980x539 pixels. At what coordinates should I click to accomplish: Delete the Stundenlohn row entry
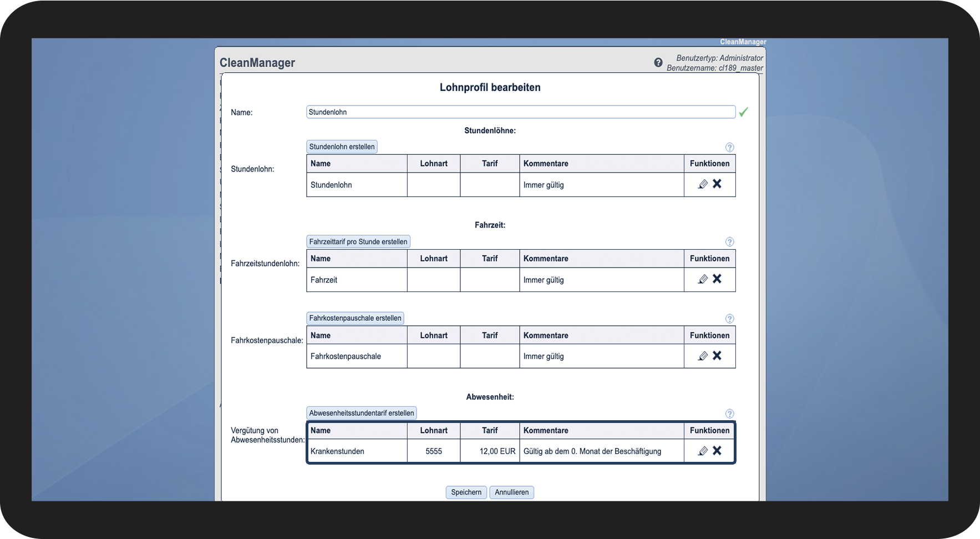click(717, 184)
